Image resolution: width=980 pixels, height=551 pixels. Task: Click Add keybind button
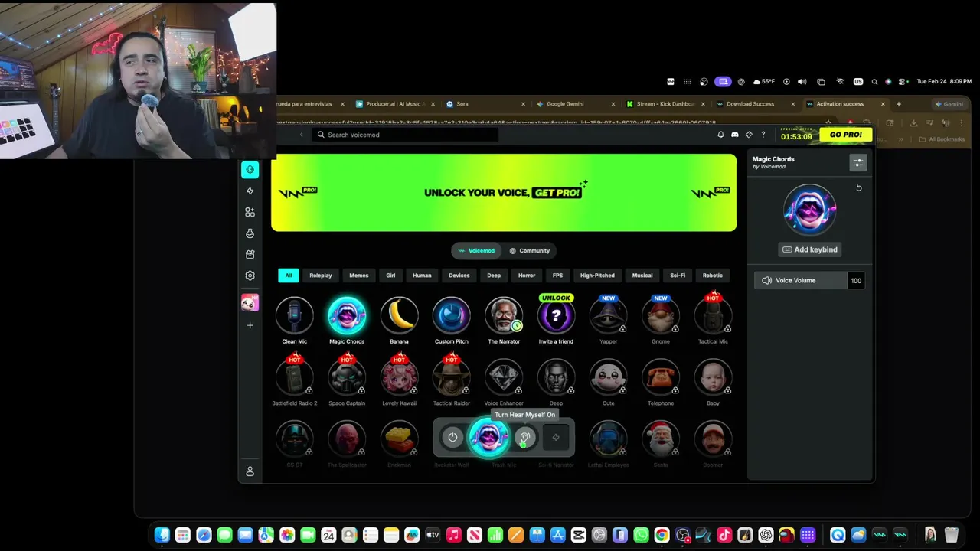point(809,249)
